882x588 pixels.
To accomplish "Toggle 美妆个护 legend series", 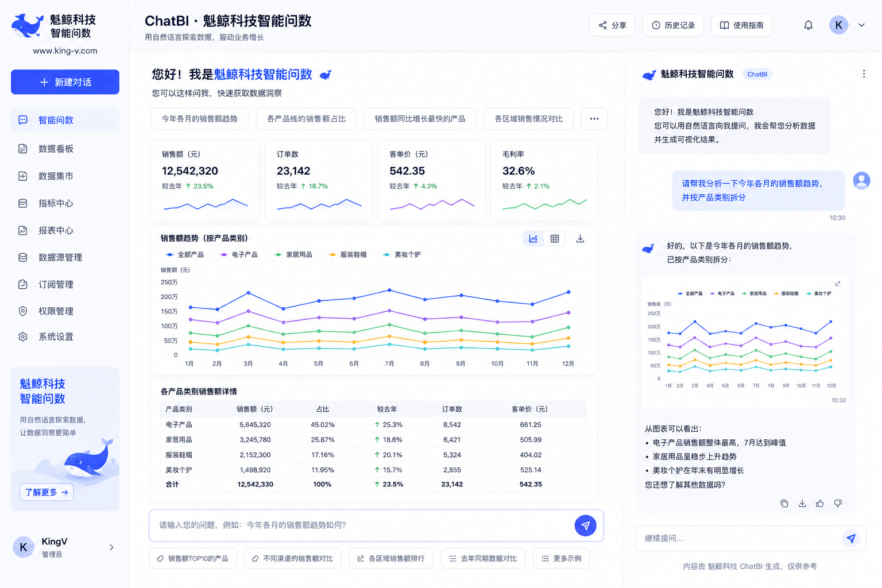I will 401,254.
